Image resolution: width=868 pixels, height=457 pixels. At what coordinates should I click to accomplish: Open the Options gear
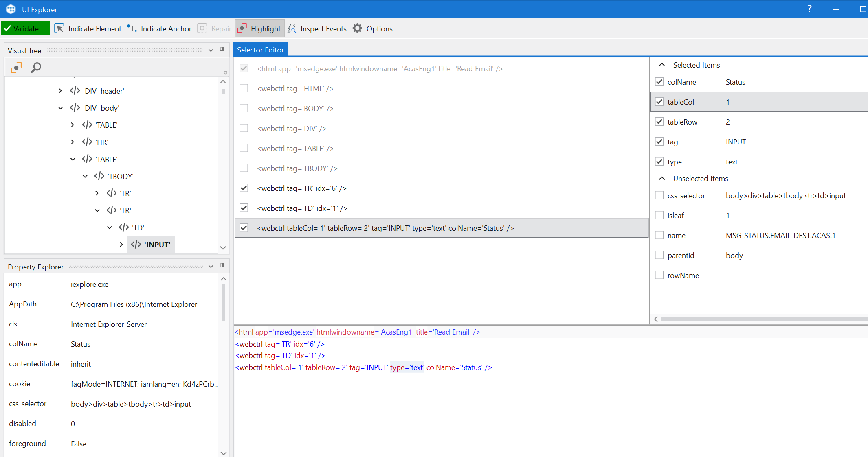357,28
